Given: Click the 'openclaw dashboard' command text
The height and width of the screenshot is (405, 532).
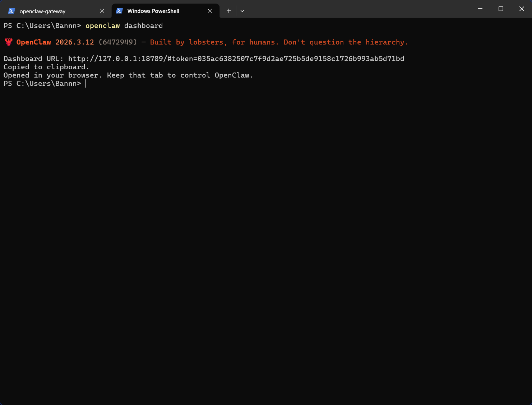Looking at the screenshot, I should (124, 25).
